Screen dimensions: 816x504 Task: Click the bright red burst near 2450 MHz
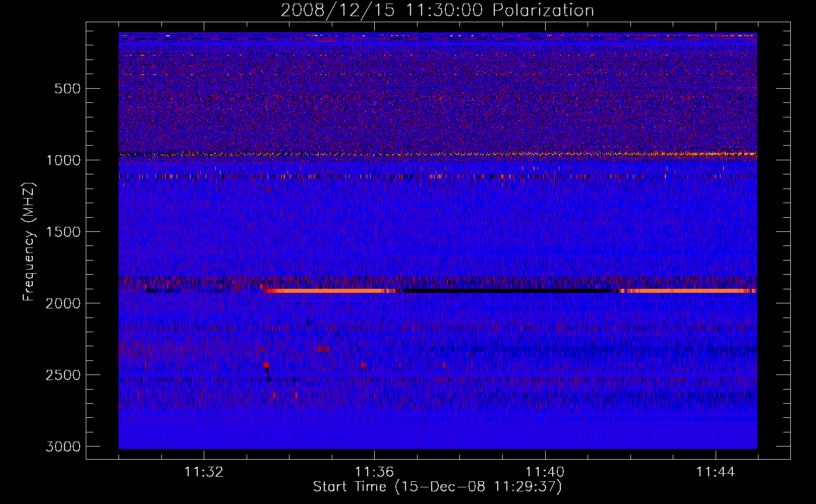266,365
